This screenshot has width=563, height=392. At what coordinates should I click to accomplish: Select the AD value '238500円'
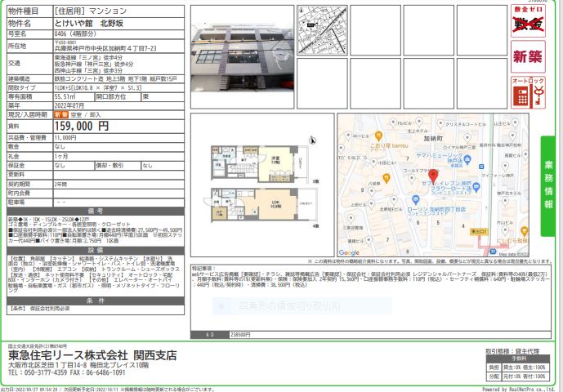240,335
